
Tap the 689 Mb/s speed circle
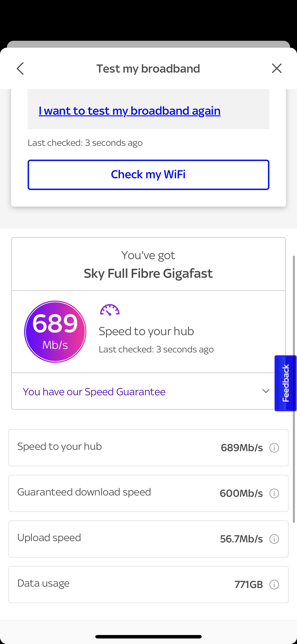pyautogui.click(x=55, y=331)
